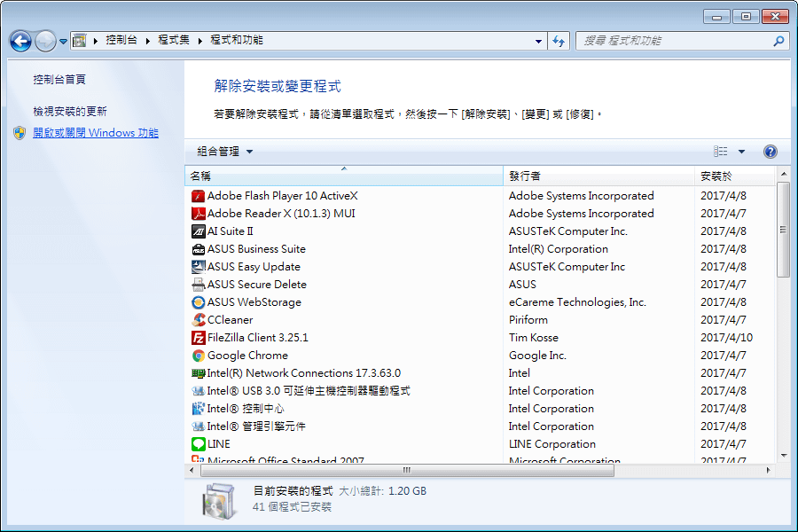The width and height of the screenshot is (798, 532).
Task: Click the horizontal scrollbar right arrow
Action: pos(769,471)
